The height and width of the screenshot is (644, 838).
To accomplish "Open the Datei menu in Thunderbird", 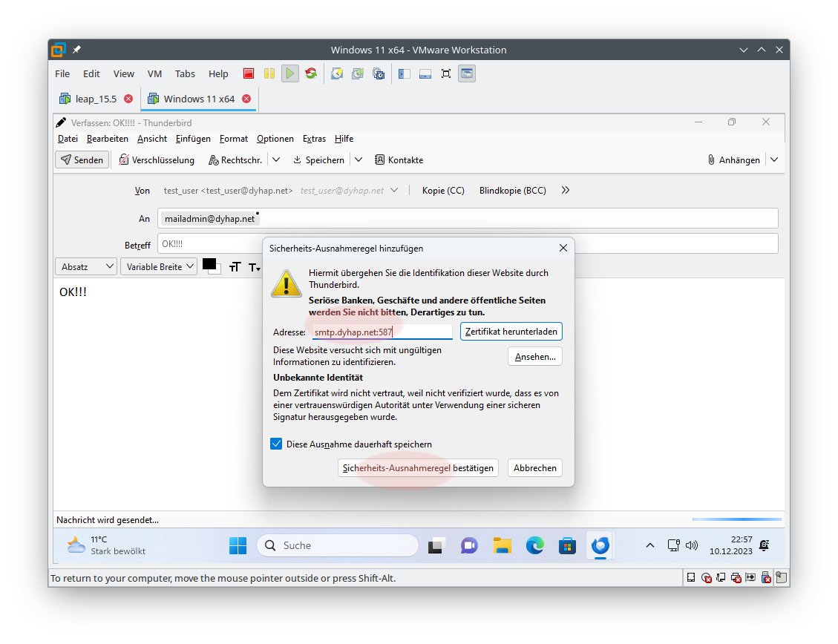I will [68, 138].
